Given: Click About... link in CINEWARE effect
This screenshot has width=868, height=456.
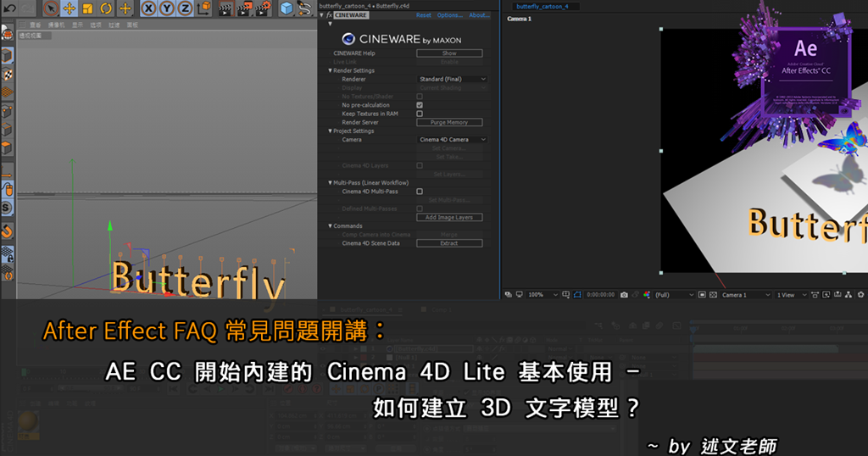Looking at the screenshot, I should tap(479, 15).
